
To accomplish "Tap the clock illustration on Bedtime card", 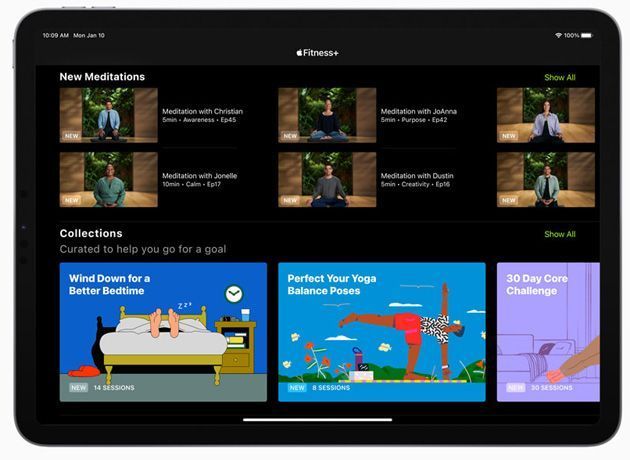I will (233, 294).
